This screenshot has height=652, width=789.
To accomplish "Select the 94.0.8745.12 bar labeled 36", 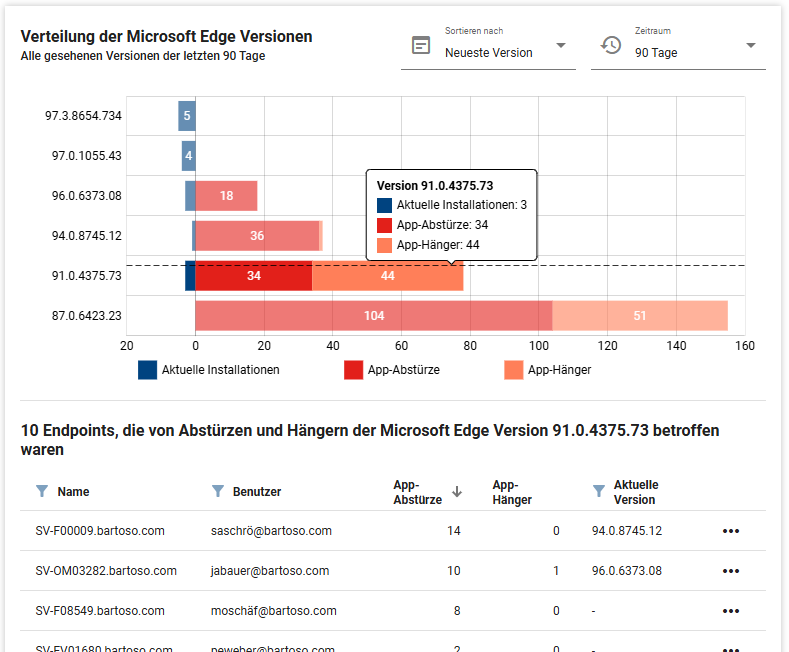I will tap(257, 236).
